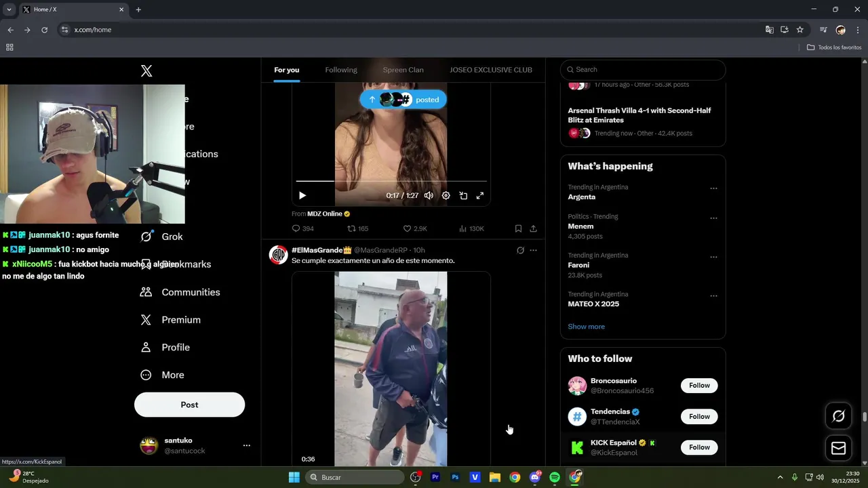Open more options for Argenta trend

713,188
